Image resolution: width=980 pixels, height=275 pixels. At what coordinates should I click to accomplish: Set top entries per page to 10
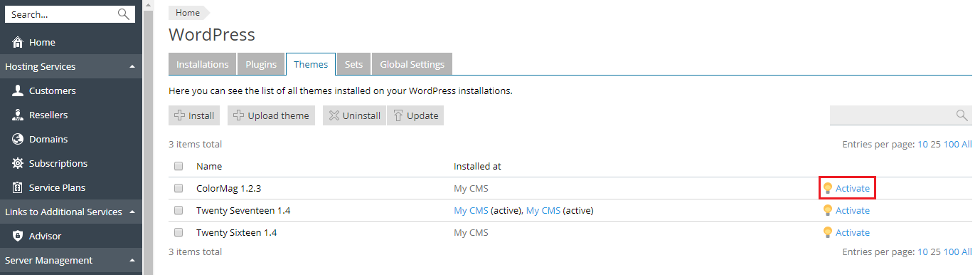point(922,144)
